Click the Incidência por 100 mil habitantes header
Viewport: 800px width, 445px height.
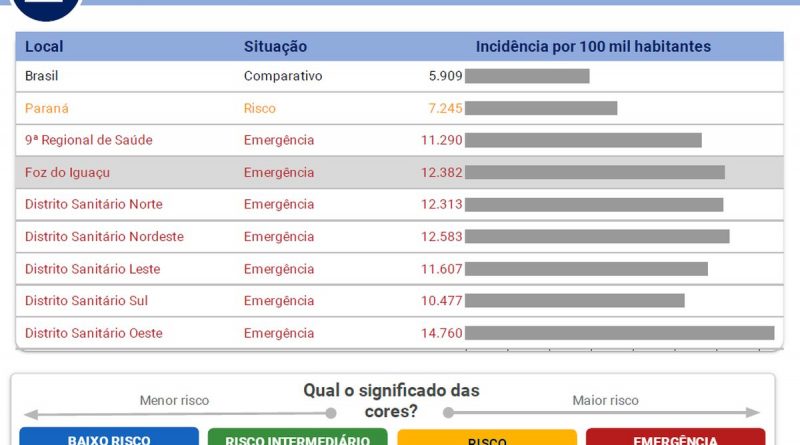coord(593,47)
